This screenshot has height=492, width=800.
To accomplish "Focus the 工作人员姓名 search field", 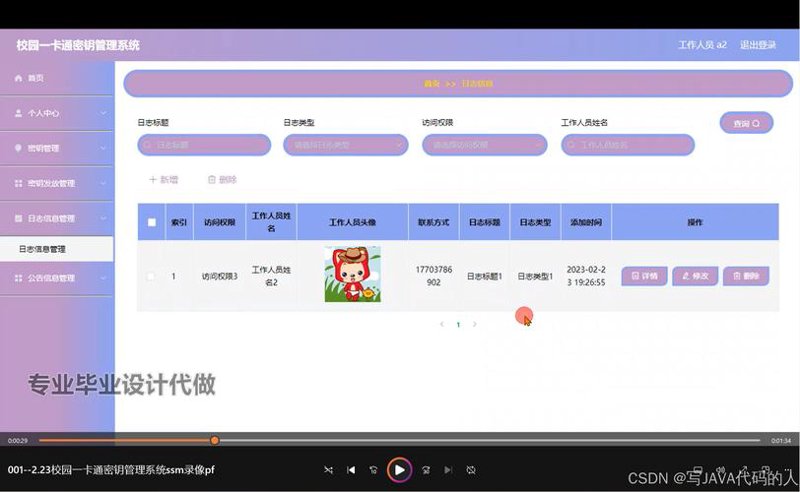I will [x=628, y=145].
